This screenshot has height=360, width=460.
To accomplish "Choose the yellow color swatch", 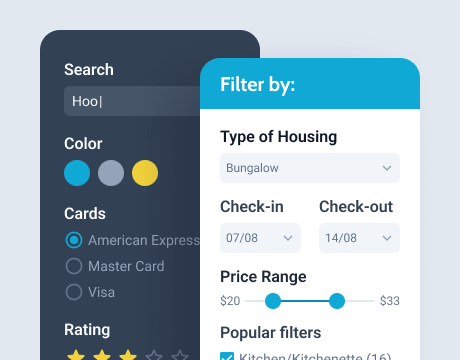I will [145, 173].
